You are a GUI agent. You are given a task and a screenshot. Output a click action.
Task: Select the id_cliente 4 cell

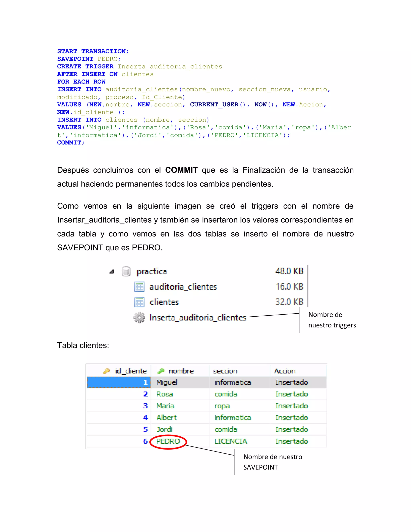click(119, 418)
